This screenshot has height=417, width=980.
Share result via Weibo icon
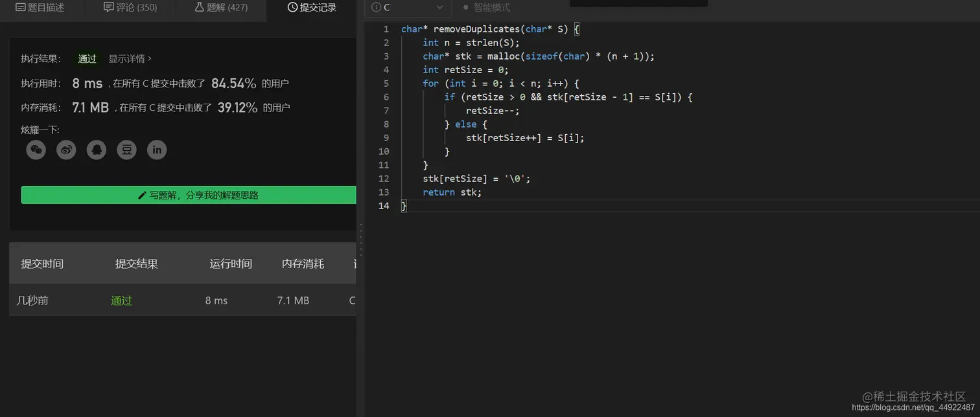pos(66,150)
